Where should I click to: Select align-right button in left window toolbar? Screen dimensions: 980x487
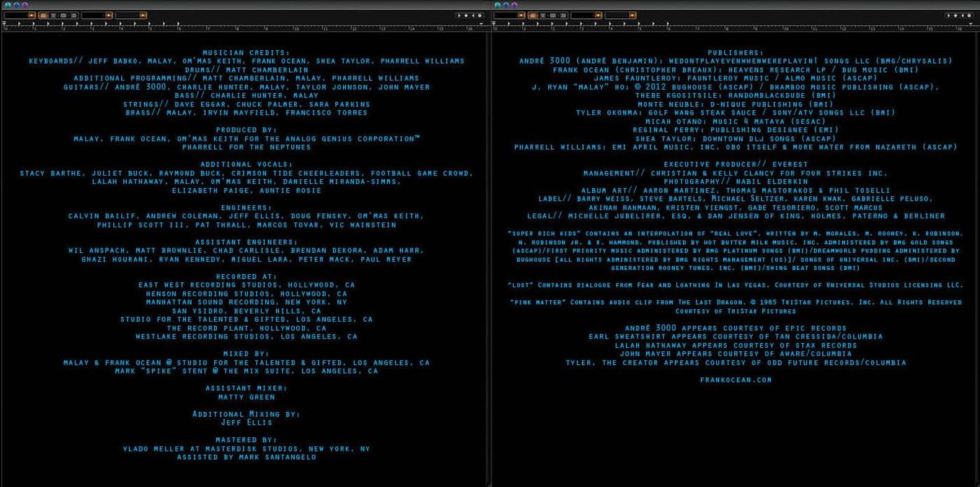pyautogui.click(x=63, y=15)
